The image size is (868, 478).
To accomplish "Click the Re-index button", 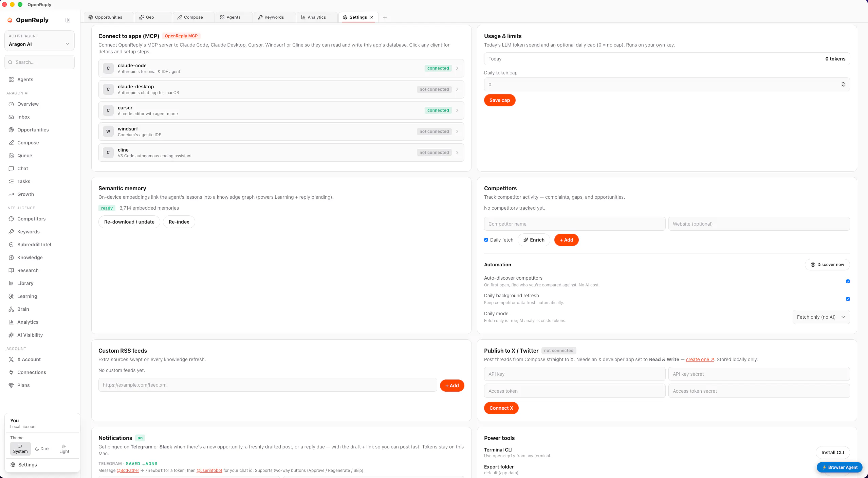I will 179,222.
